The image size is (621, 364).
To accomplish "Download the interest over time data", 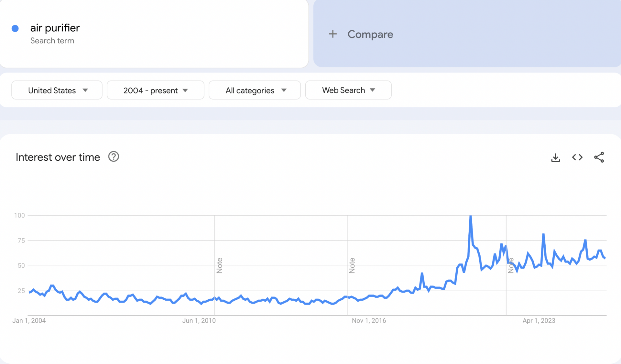I will (555, 157).
